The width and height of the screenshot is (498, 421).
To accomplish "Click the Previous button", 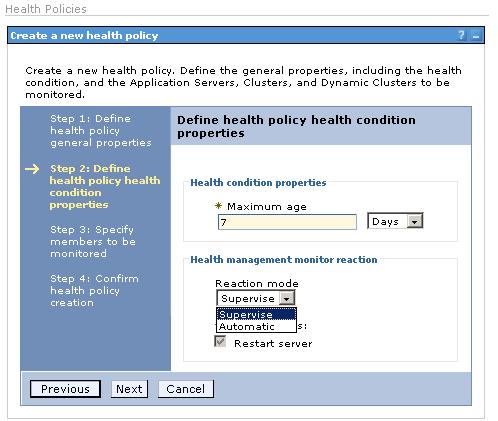I will pos(65,389).
